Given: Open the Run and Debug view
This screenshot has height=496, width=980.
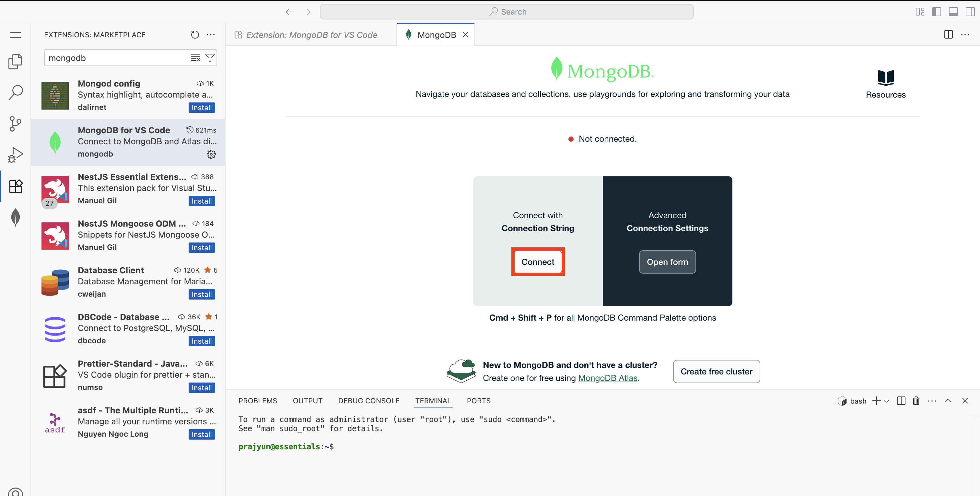Looking at the screenshot, I should click(x=15, y=155).
